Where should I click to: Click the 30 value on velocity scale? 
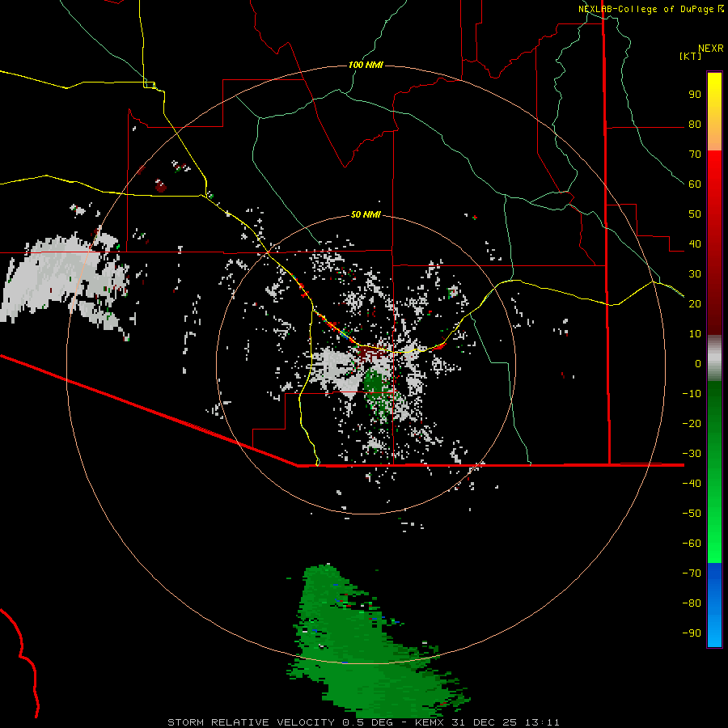click(x=695, y=274)
